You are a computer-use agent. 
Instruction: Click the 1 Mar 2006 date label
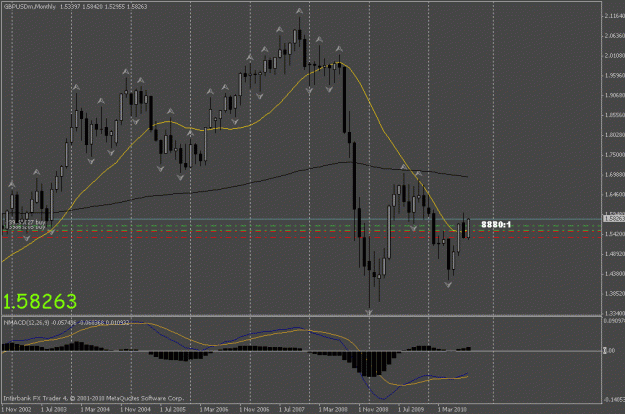tap(214, 409)
